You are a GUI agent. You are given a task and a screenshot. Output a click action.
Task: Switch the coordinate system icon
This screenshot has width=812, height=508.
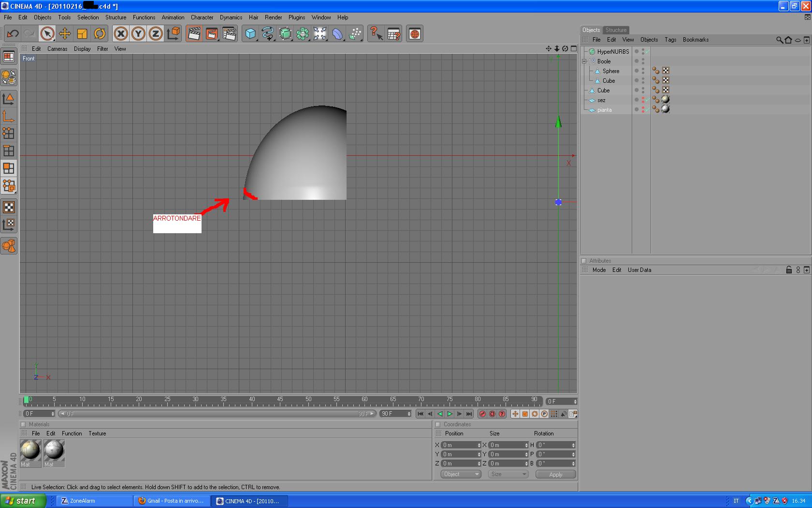[x=173, y=34]
